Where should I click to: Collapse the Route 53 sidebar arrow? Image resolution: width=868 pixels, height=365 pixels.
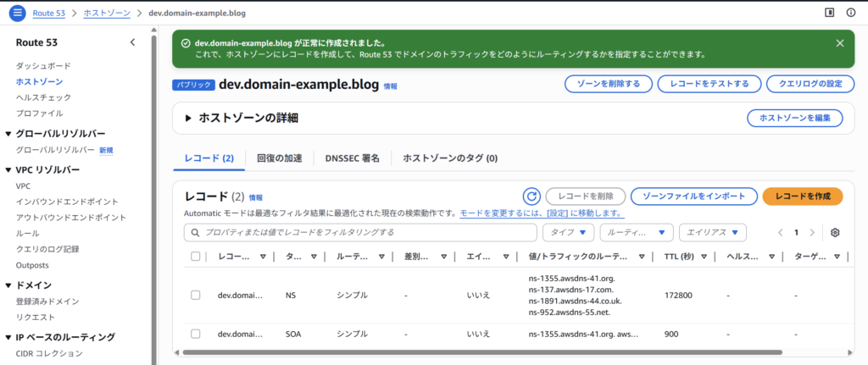132,42
